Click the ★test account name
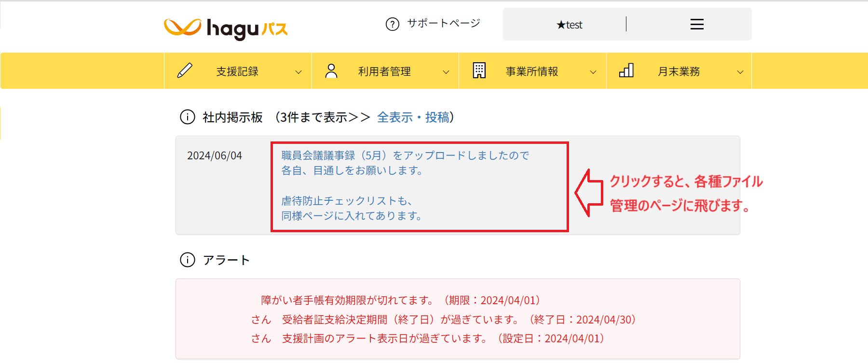This screenshot has width=868, height=364. [x=570, y=25]
